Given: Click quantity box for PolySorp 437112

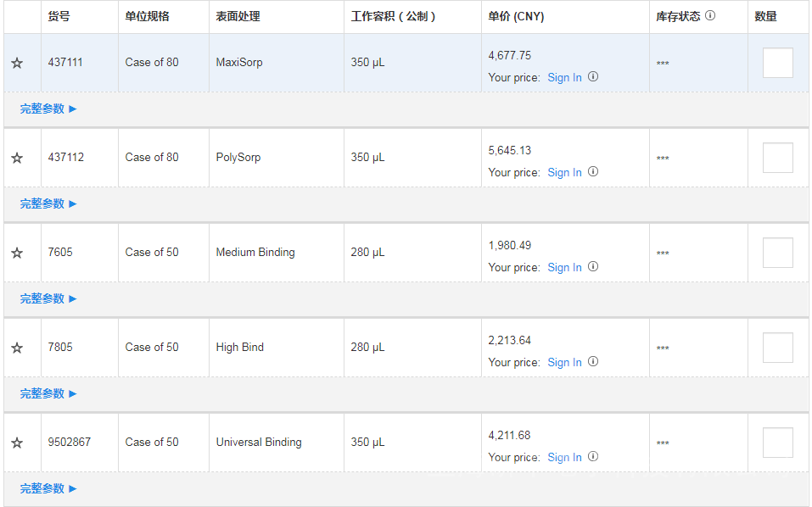Looking at the screenshot, I should [777, 158].
